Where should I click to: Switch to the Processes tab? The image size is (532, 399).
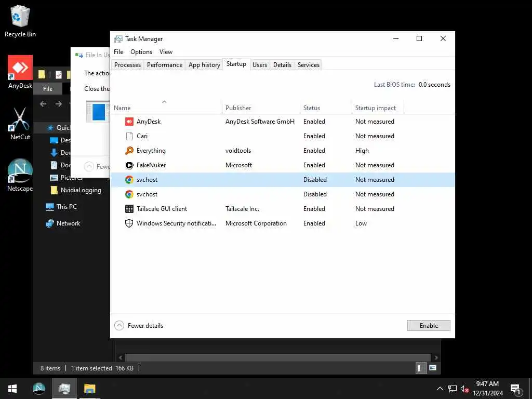click(128, 65)
